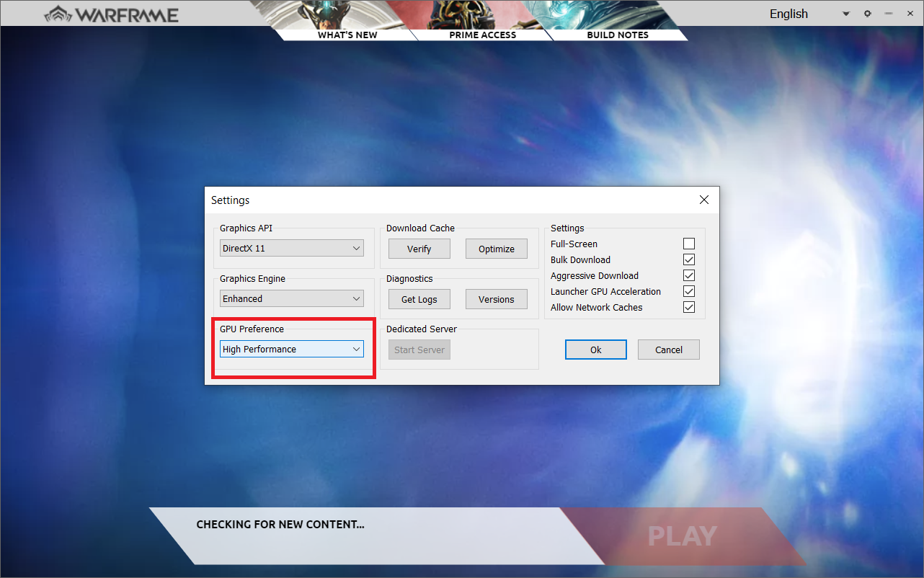This screenshot has height=578, width=924.
Task: Click the Warframe logo in the header
Action: pyautogui.click(x=111, y=14)
